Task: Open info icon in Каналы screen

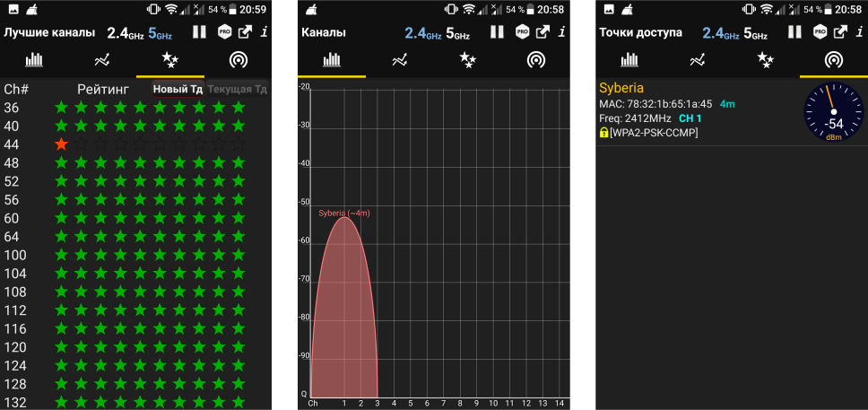Action: tap(562, 31)
